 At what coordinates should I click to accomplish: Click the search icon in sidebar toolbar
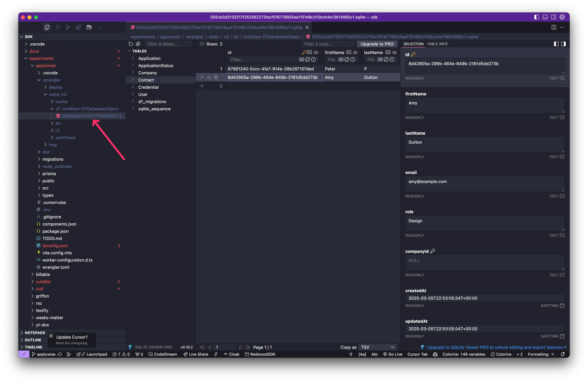coord(58,27)
